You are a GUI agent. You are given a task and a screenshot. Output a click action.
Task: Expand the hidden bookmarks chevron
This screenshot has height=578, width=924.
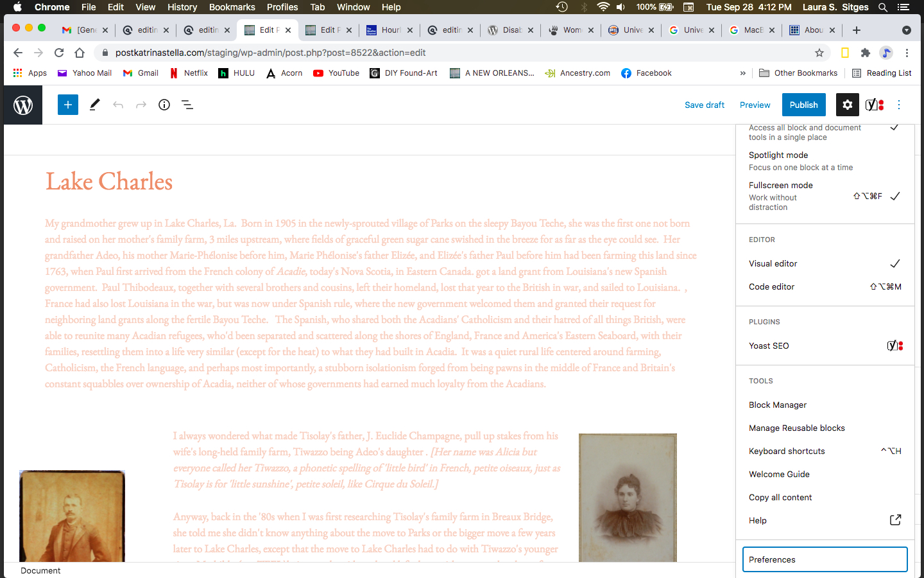742,73
